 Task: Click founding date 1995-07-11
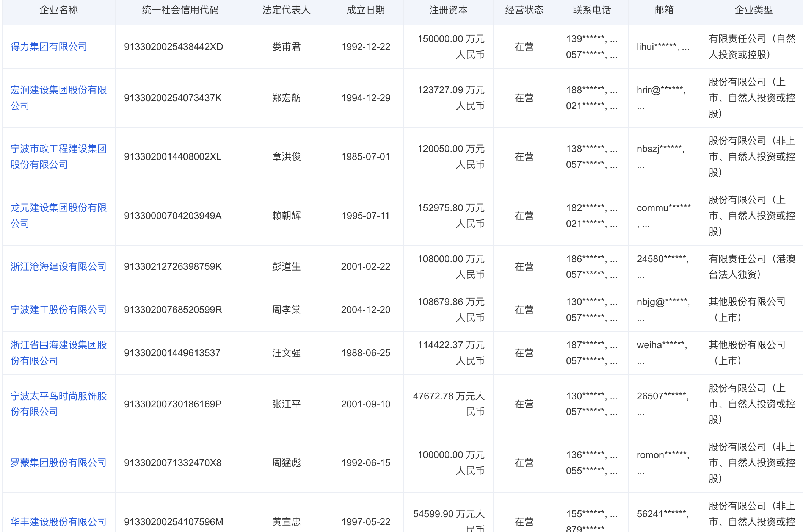(366, 216)
